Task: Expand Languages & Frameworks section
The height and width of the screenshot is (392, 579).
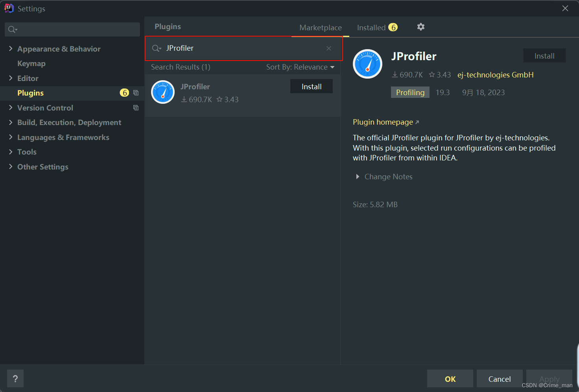Action: (11, 137)
